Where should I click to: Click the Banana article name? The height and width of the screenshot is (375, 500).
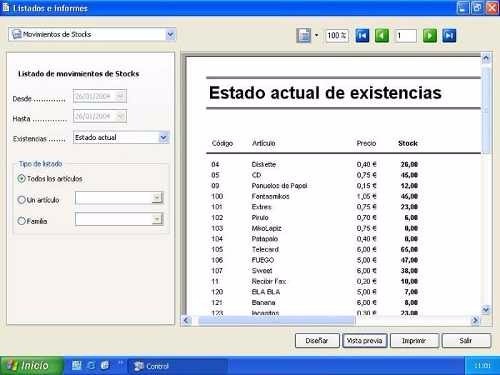(x=263, y=303)
